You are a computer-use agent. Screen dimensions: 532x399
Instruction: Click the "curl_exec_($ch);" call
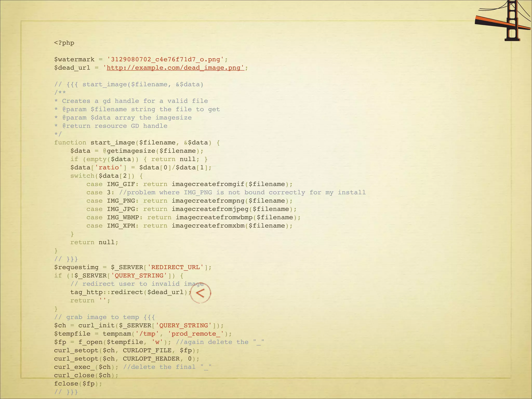[x=86, y=367]
